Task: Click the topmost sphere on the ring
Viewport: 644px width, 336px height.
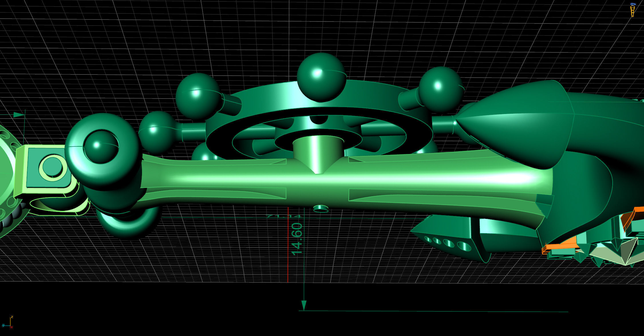Action: click(321, 77)
